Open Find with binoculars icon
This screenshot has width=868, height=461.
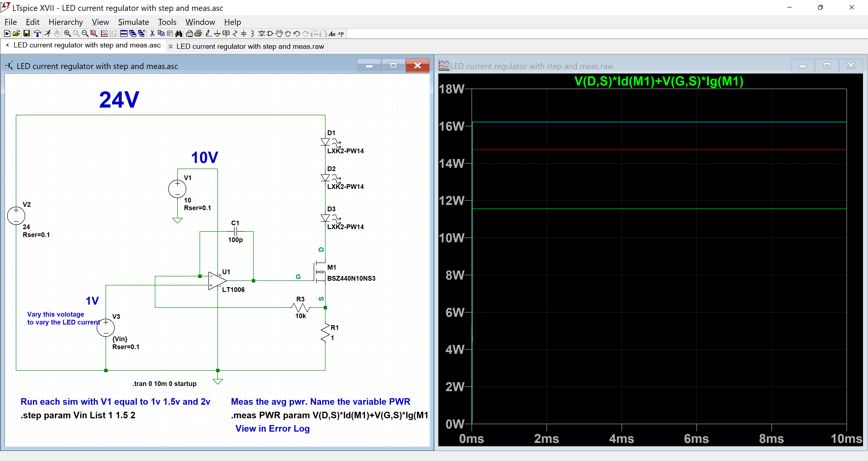click(x=179, y=34)
